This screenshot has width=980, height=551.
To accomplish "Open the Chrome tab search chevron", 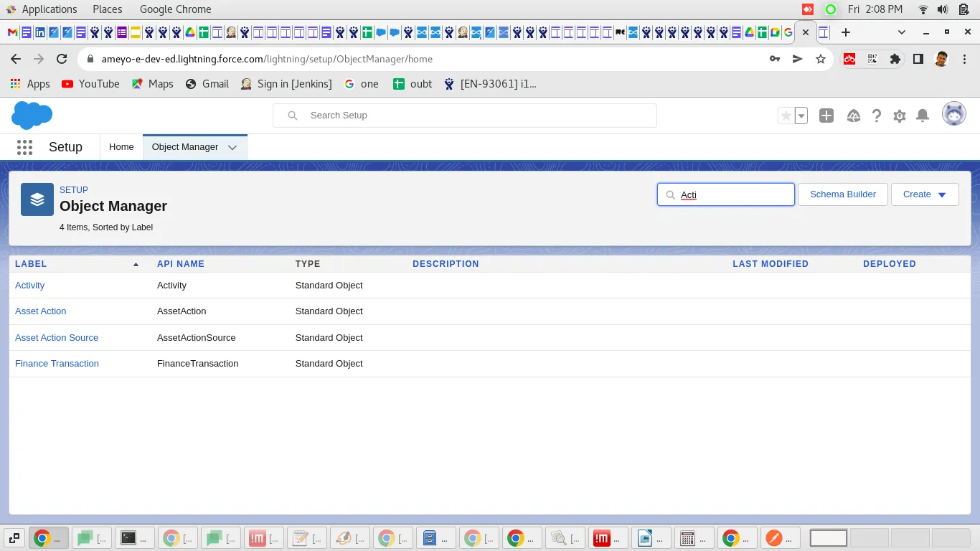I will click(902, 32).
